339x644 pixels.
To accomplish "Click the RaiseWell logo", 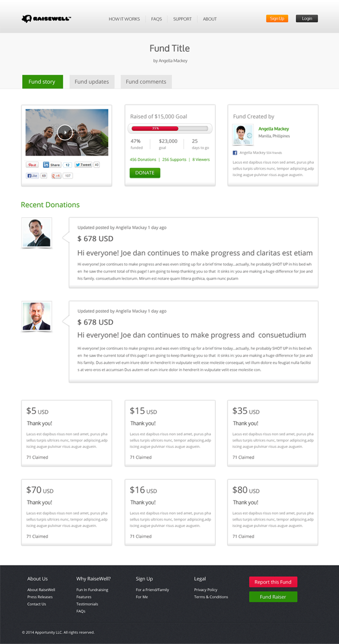I will tap(46, 19).
